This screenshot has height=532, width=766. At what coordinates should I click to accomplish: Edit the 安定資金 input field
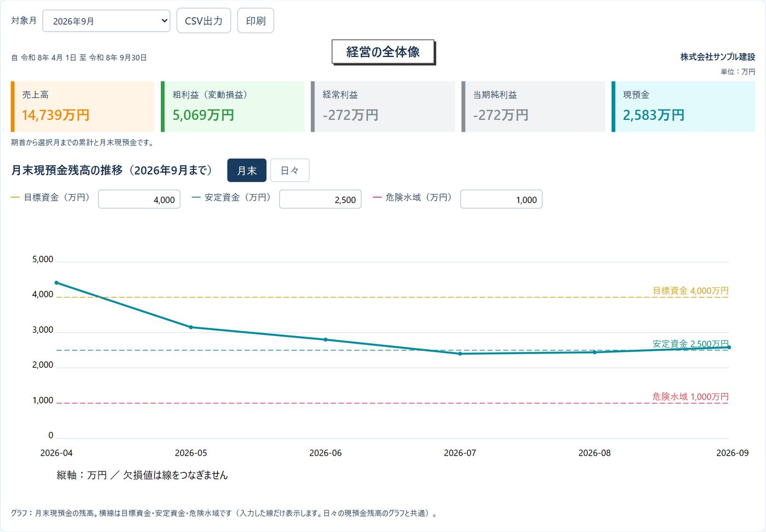click(320, 199)
